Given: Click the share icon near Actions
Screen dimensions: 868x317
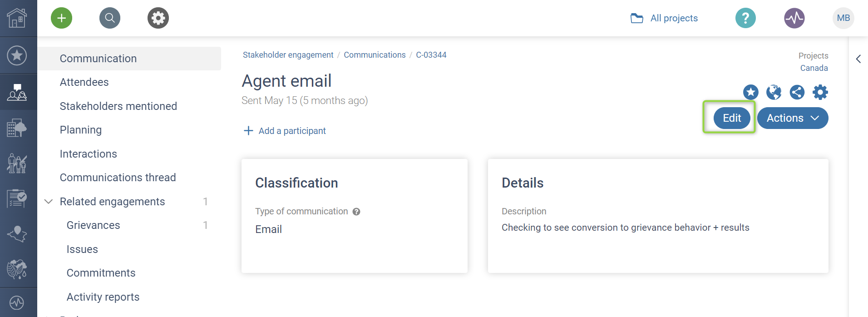Looking at the screenshot, I should 797,92.
